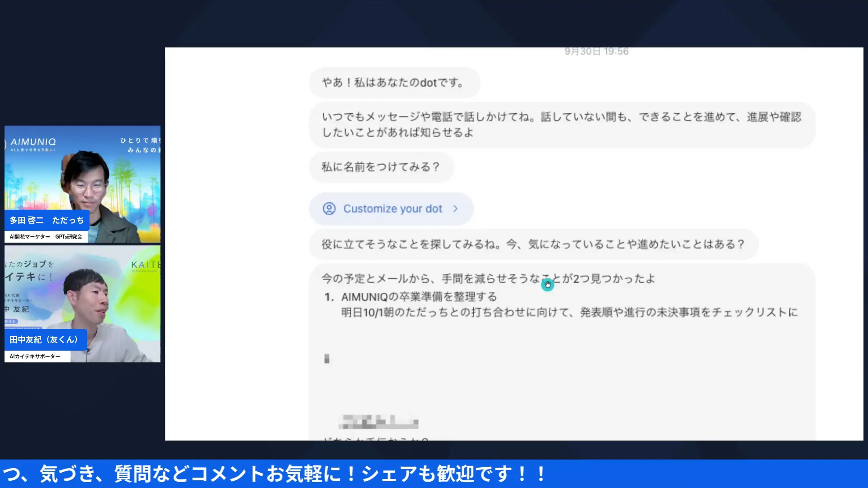Click the message '私に名前をつけてみる？'

pyautogui.click(x=381, y=167)
